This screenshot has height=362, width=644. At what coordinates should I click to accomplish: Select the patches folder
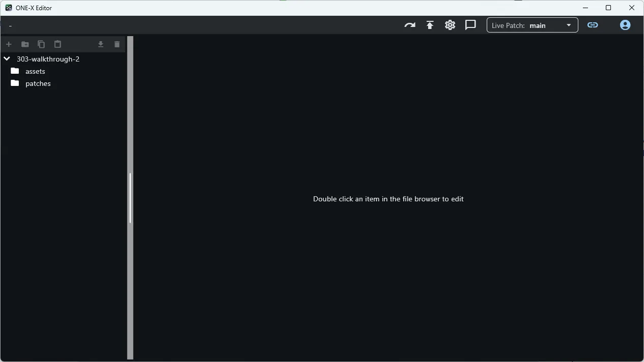click(63, 83)
